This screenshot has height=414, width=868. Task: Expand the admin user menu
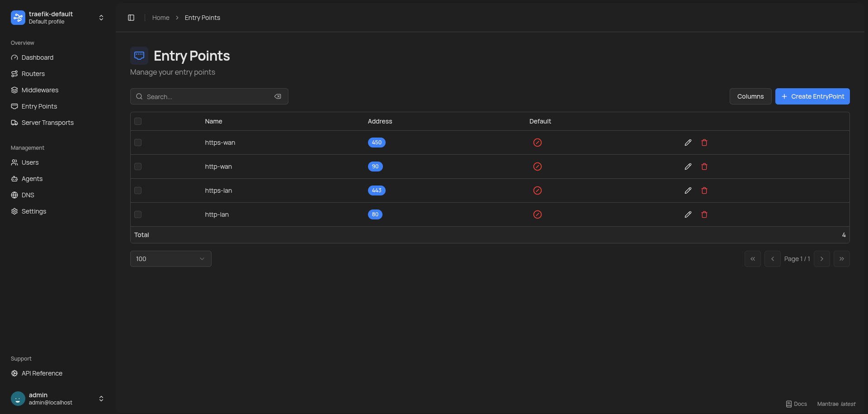pyautogui.click(x=101, y=399)
